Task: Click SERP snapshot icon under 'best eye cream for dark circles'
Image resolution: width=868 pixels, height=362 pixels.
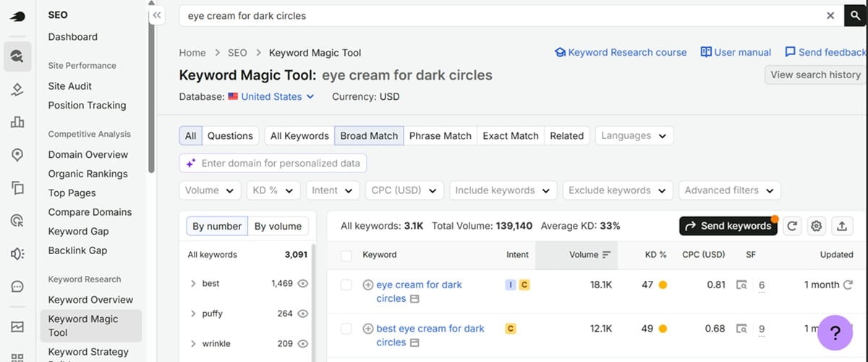Action: pyautogui.click(x=414, y=342)
